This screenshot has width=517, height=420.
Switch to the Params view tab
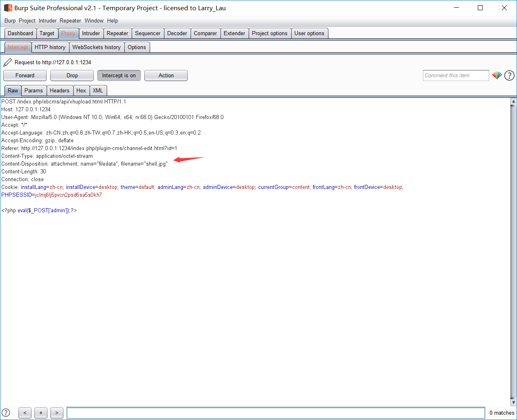pyautogui.click(x=34, y=90)
